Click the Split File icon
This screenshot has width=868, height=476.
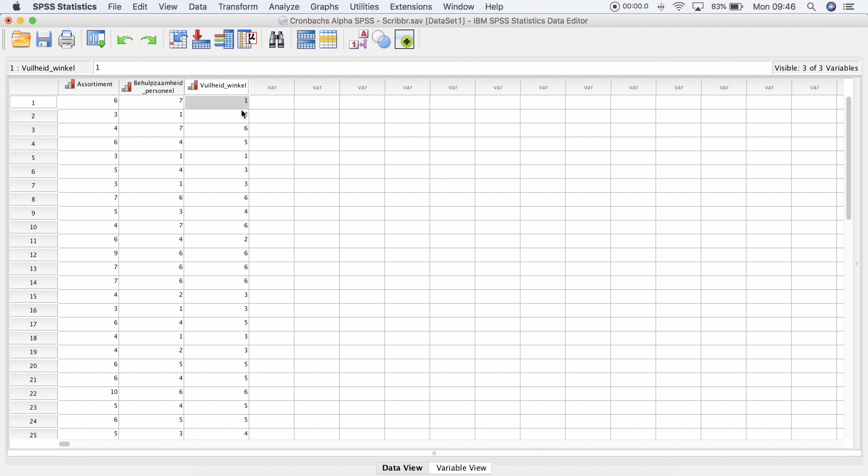pyautogui.click(x=305, y=40)
